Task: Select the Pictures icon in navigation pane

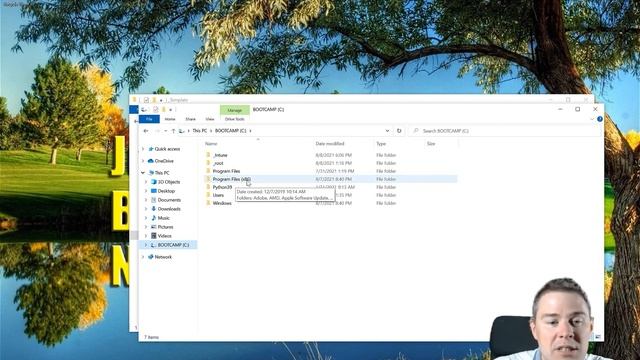Action: pos(154,227)
